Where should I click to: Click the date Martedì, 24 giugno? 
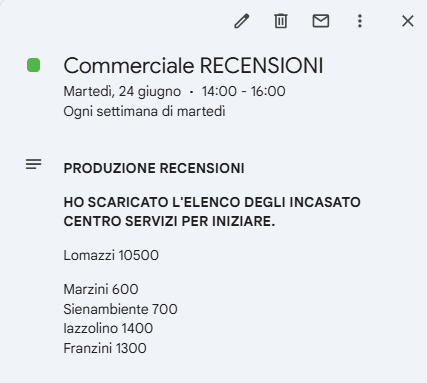point(122,91)
